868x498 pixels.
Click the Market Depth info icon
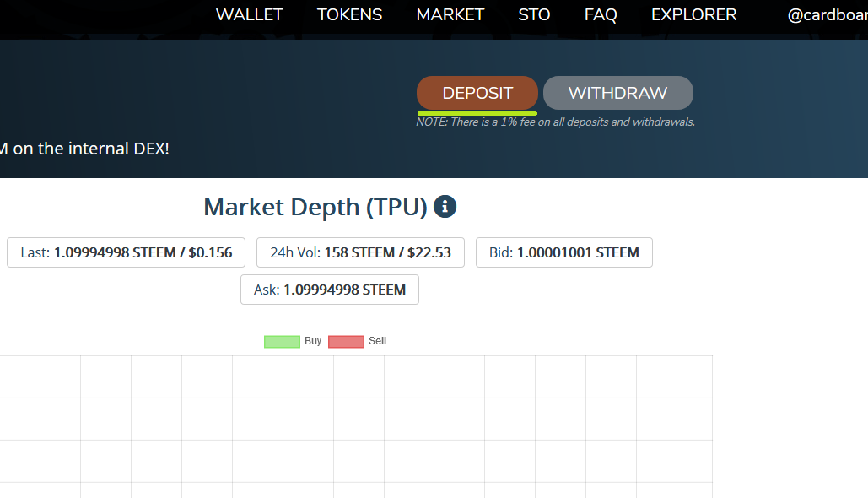coord(445,207)
